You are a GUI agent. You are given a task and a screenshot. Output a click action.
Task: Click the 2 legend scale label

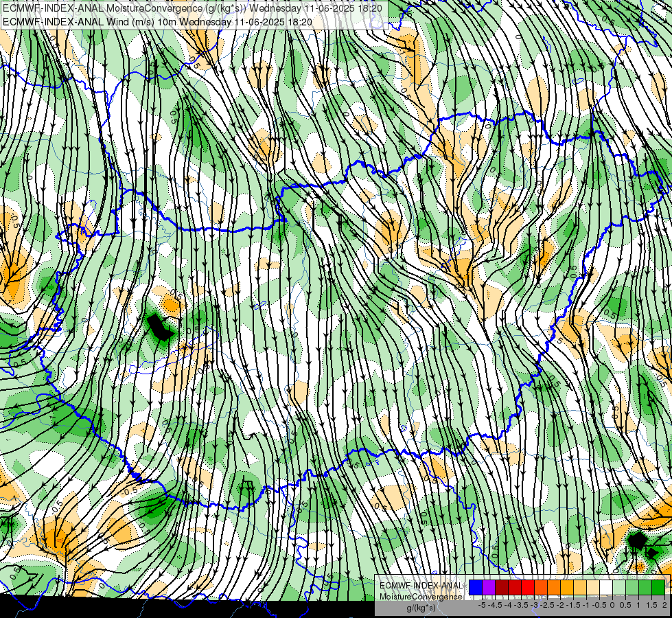664,605
